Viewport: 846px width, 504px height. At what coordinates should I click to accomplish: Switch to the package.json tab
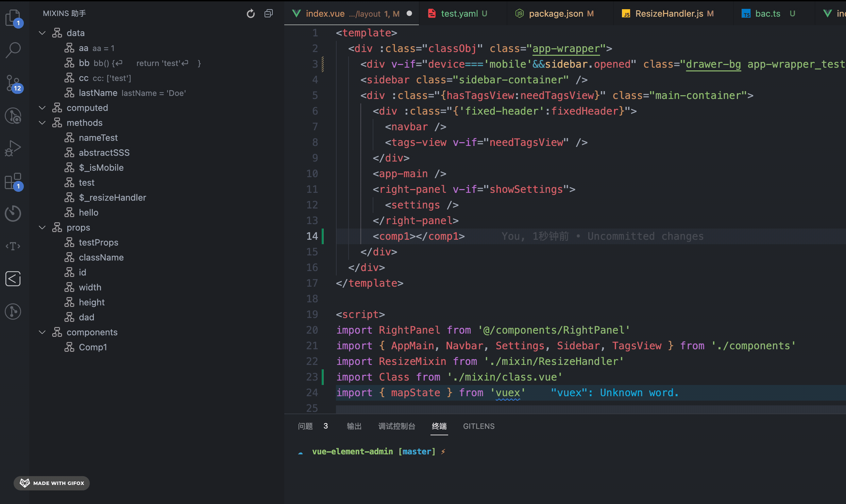coord(556,14)
